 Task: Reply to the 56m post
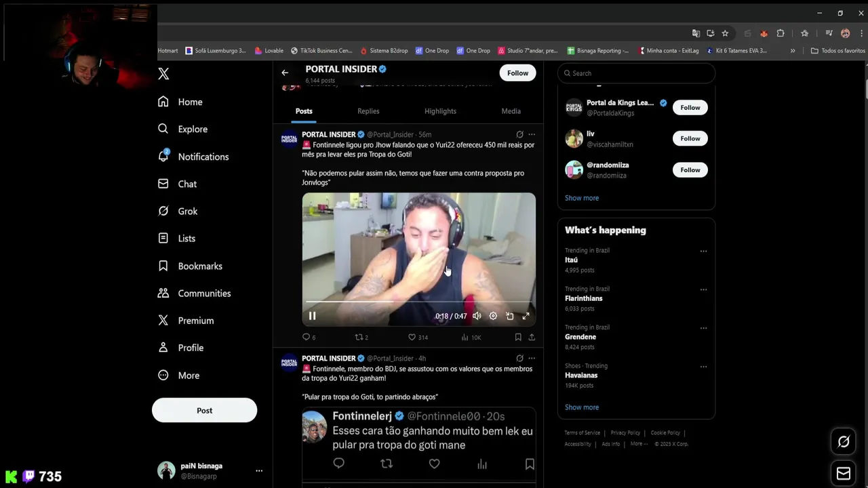[309, 337]
